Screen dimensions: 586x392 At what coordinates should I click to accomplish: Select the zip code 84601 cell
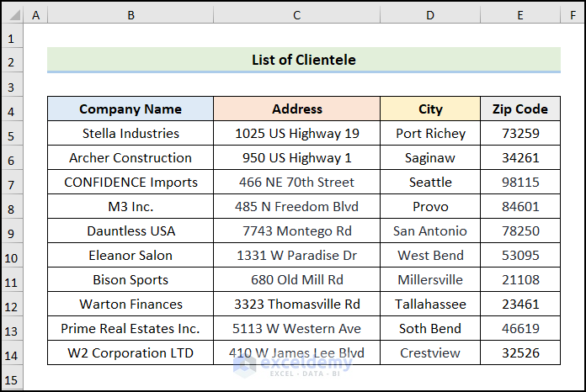pos(520,207)
